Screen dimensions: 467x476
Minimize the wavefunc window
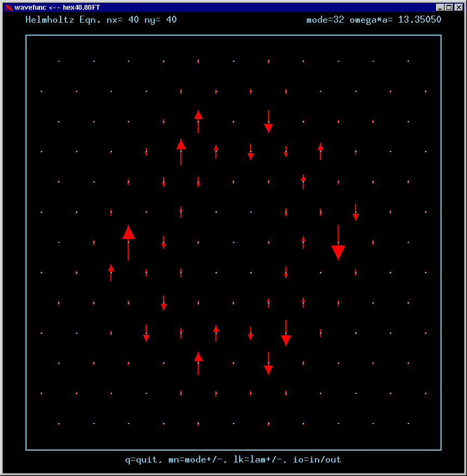tap(440, 7)
